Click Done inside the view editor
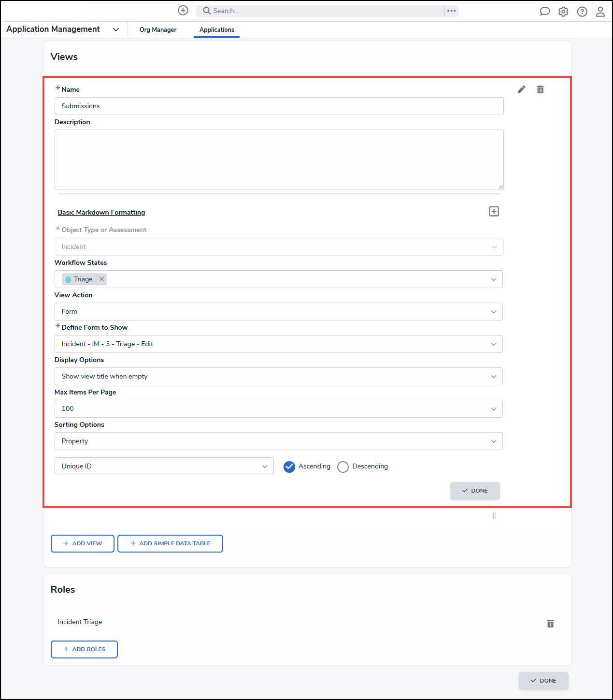613x700 pixels. (475, 491)
